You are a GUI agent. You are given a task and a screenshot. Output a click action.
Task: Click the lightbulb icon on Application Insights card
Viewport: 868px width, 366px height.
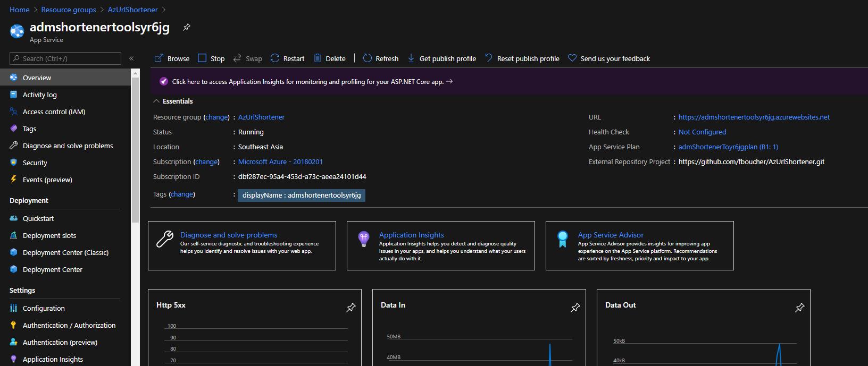[364, 239]
